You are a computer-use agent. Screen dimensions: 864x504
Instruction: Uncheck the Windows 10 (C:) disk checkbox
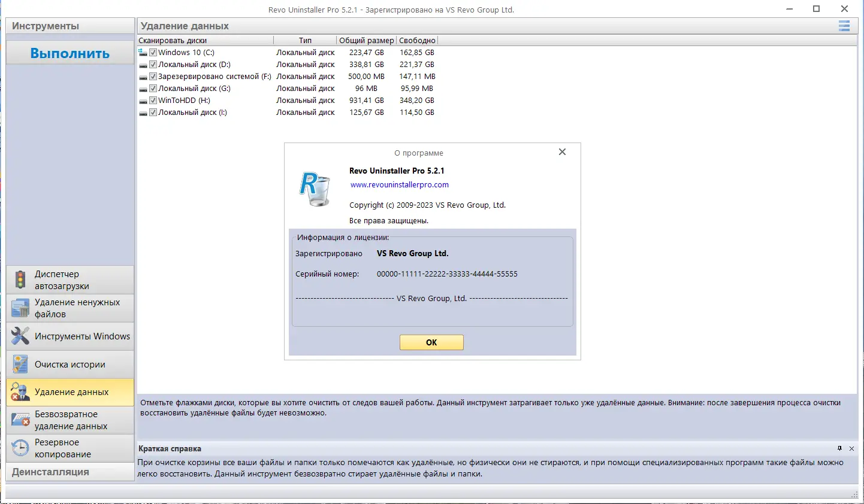[x=153, y=53]
